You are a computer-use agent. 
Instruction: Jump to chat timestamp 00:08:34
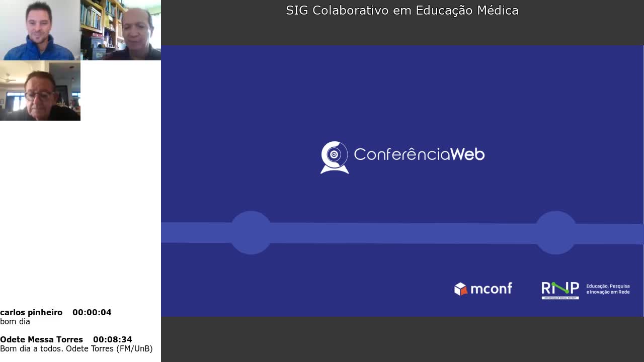coord(113,339)
